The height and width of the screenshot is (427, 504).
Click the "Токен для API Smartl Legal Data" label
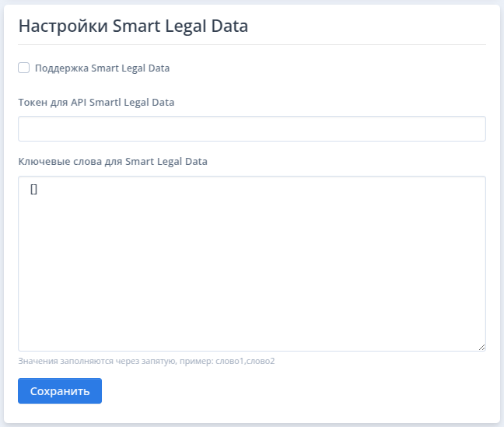click(x=96, y=102)
